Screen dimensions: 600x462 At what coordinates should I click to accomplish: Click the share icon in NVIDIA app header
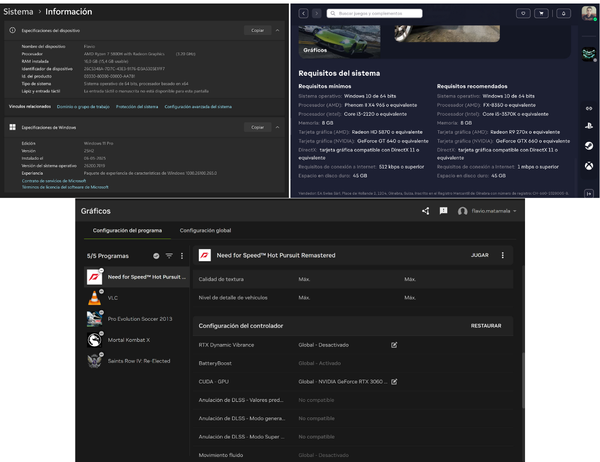pos(426,211)
